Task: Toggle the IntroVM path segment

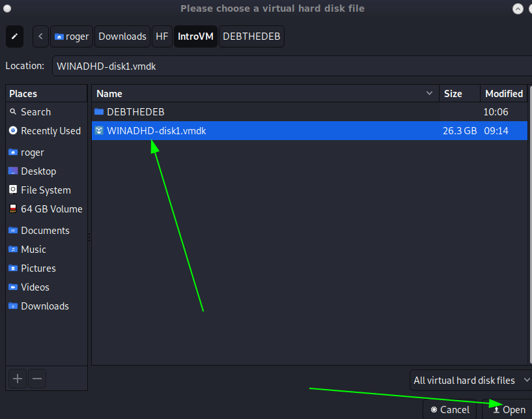Action: click(x=196, y=36)
